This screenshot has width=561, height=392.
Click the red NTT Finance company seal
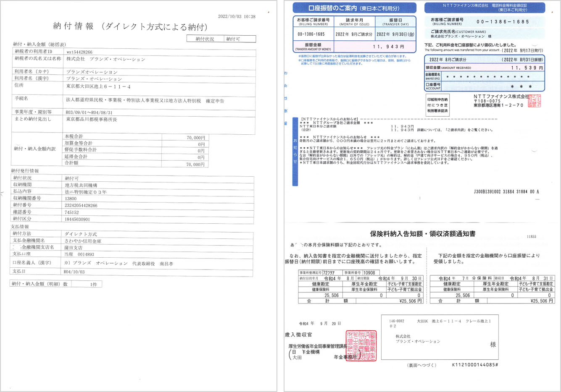tap(535, 101)
